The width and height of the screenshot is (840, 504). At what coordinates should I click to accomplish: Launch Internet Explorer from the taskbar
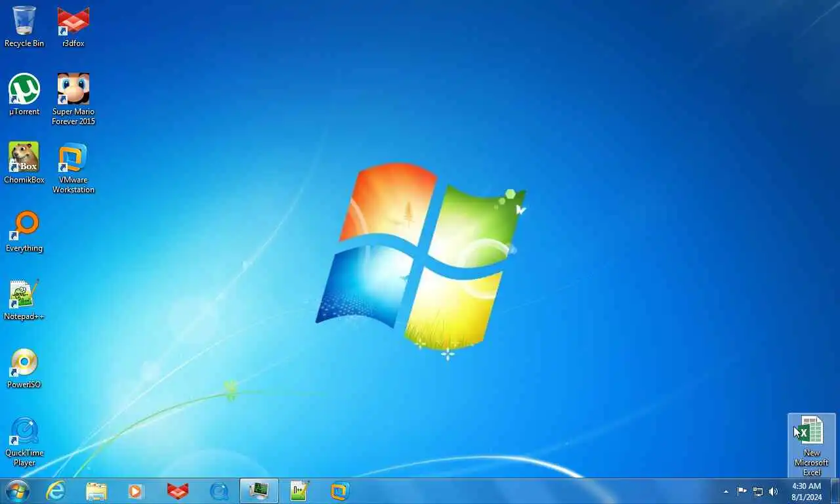pos(56,491)
